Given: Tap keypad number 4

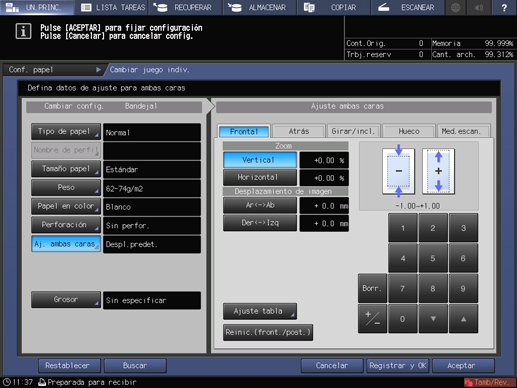Looking at the screenshot, I should point(403,258).
